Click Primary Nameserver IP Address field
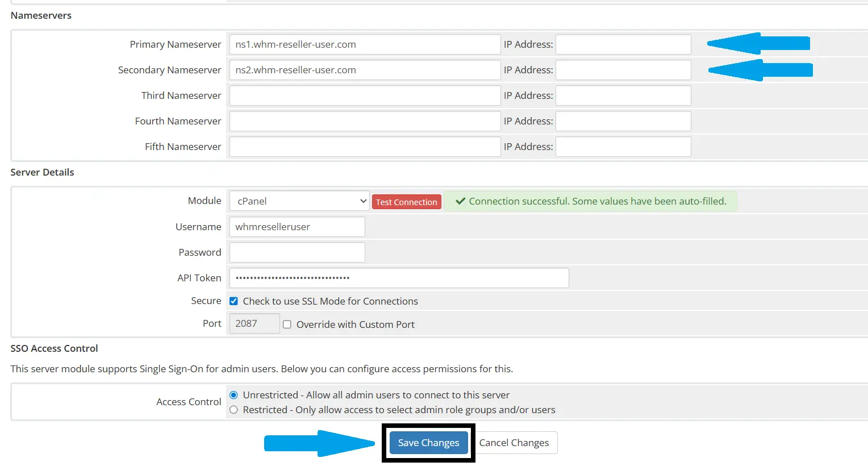 pos(623,44)
